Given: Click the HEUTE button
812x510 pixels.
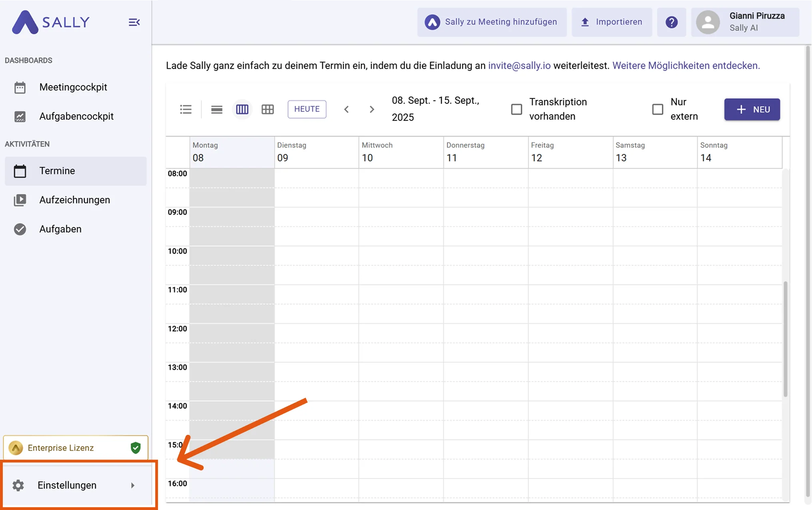Looking at the screenshot, I should (307, 109).
